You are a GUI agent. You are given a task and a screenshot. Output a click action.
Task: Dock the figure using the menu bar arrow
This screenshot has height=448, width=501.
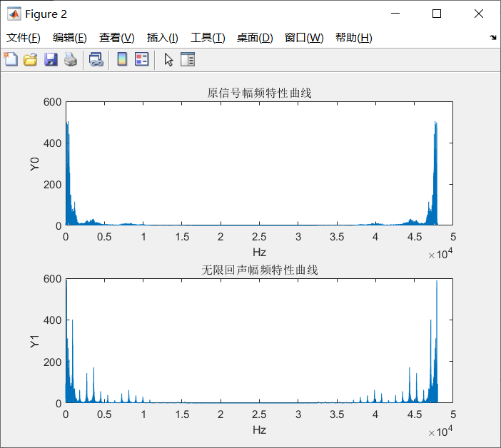pyautogui.click(x=493, y=38)
